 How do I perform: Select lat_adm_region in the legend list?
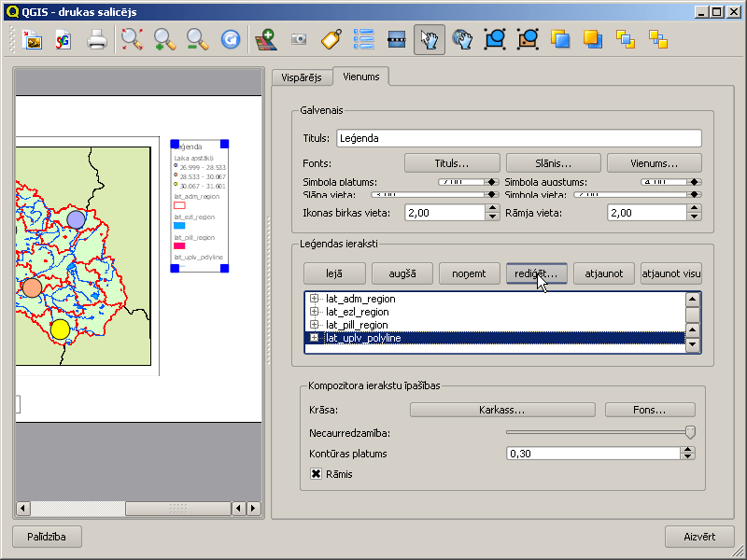coord(360,299)
